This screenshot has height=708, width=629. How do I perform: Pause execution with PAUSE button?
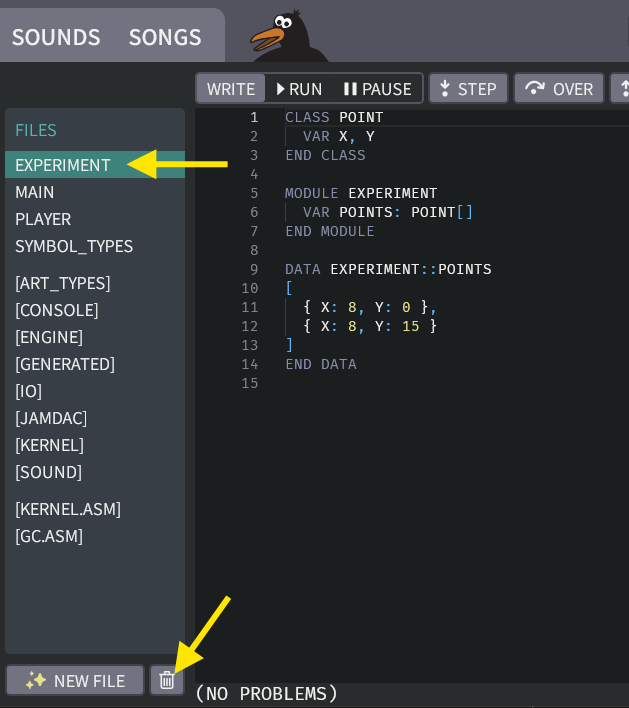377,89
